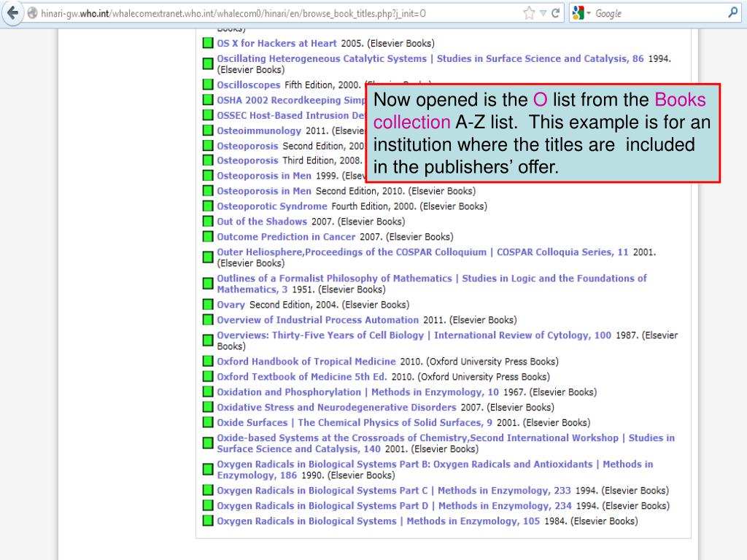Open the Ovary book link
747x560 pixels.
(x=231, y=305)
